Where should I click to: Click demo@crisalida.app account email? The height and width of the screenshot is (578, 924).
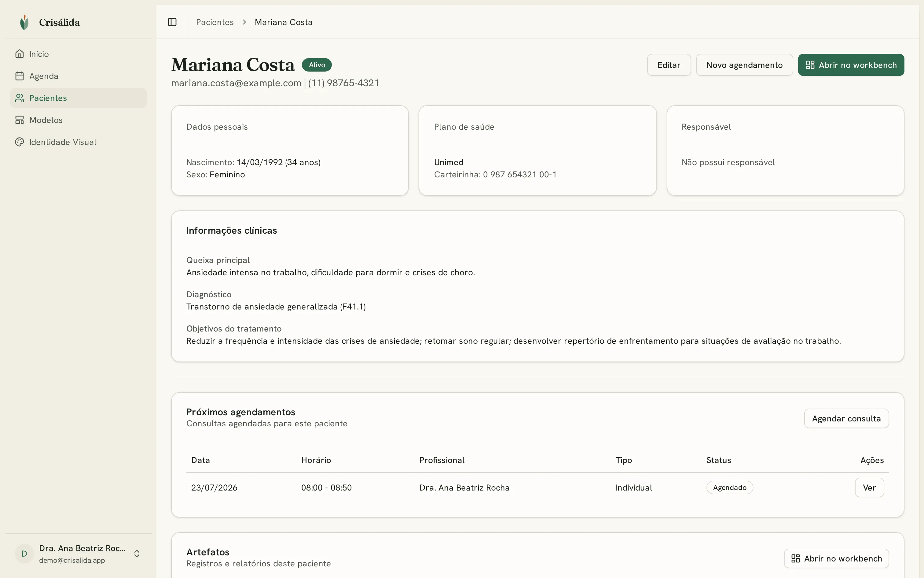tap(72, 560)
